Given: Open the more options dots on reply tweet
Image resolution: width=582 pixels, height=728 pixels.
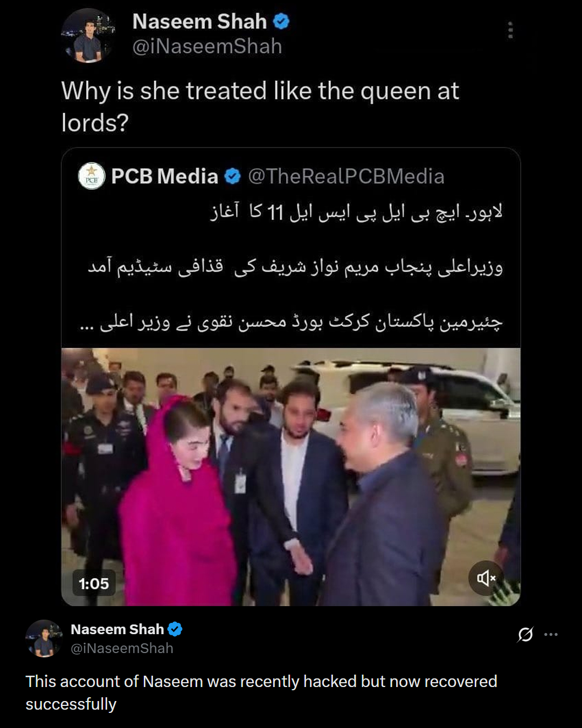Looking at the screenshot, I should click(x=551, y=634).
